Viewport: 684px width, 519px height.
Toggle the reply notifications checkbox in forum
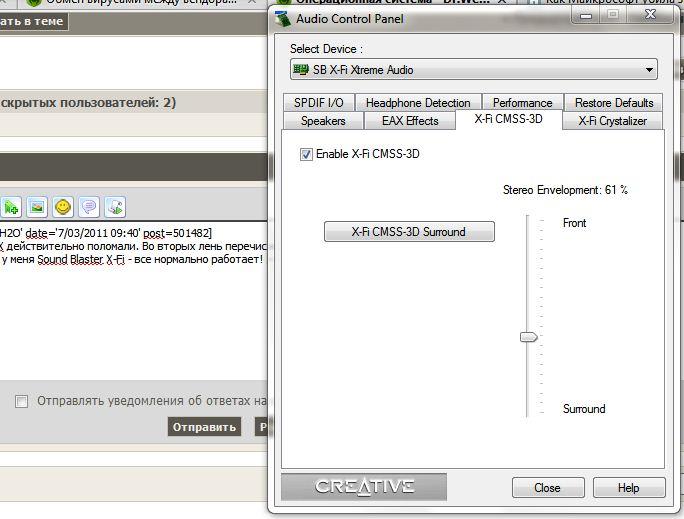point(21,401)
